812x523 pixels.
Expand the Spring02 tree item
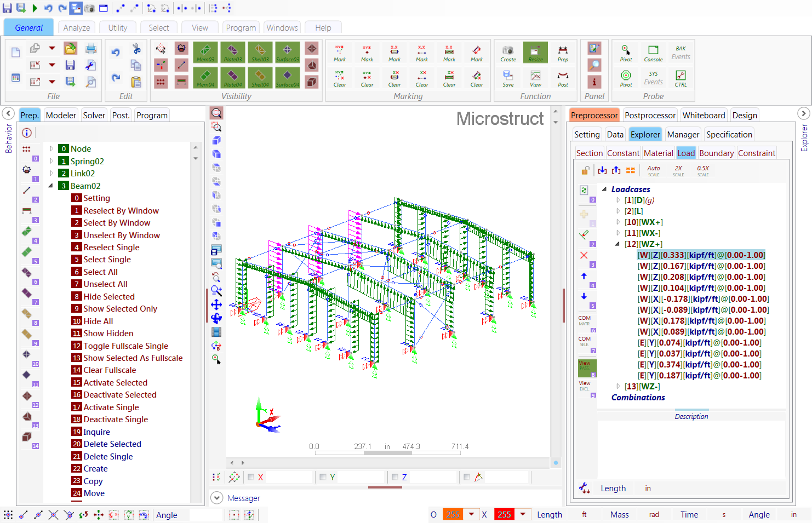52,161
